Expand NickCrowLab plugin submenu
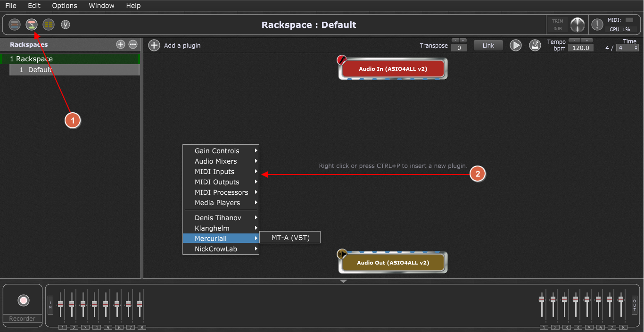This screenshot has width=644, height=332. point(221,249)
